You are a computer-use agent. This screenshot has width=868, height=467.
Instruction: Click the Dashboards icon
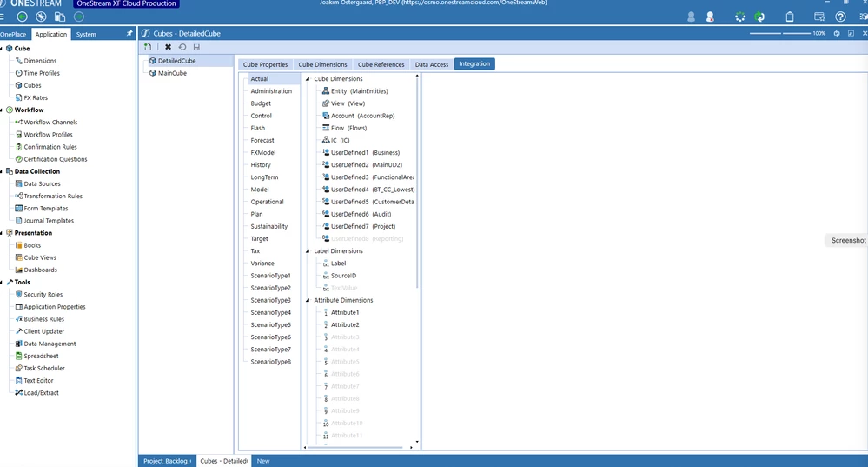pyautogui.click(x=18, y=270)
